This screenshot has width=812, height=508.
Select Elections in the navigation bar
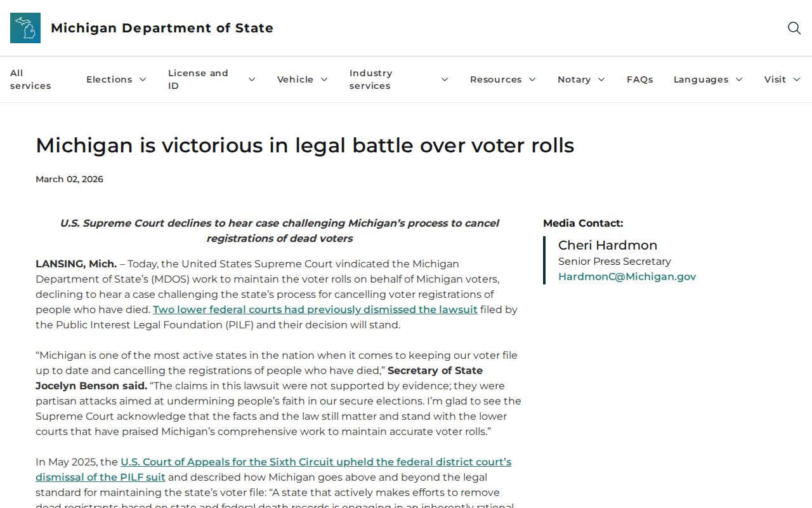point(109,79)
